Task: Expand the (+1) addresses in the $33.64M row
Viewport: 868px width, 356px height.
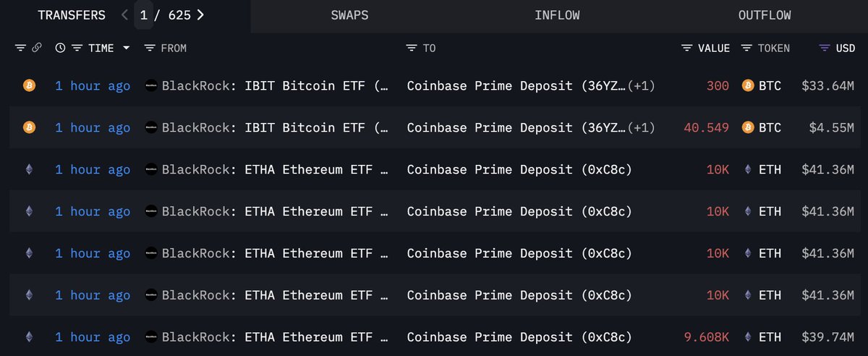Action: [641, 86]
